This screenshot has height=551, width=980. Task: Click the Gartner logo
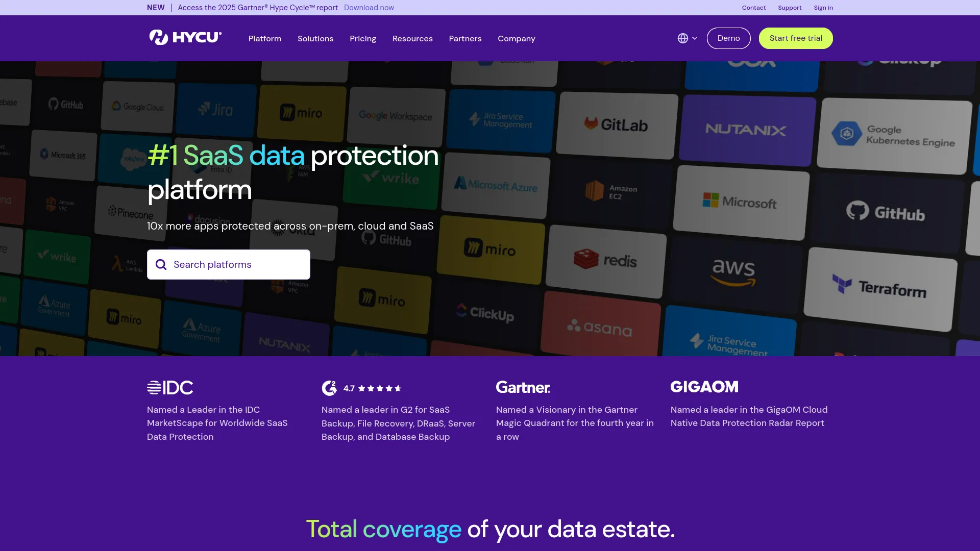pos(523,387)
